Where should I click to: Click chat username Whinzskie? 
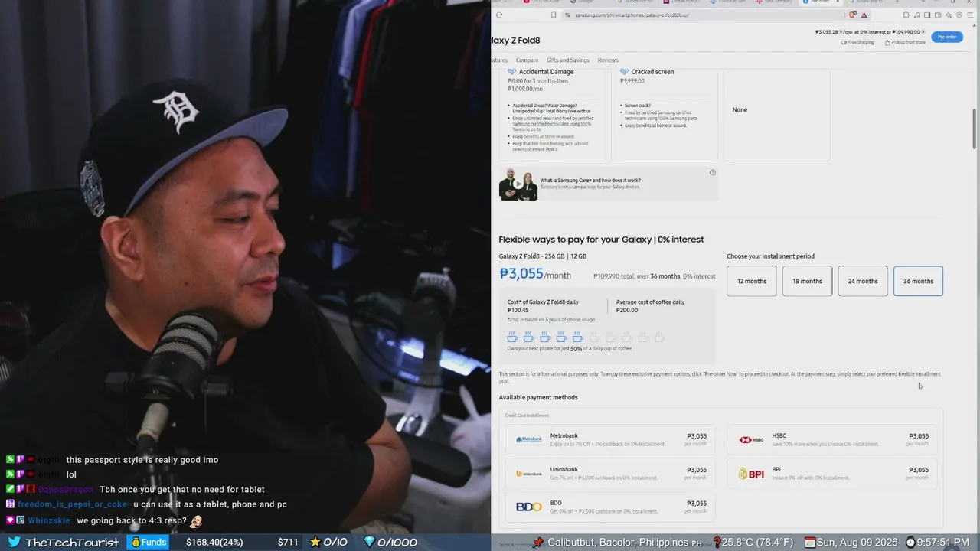click(49, 520)
